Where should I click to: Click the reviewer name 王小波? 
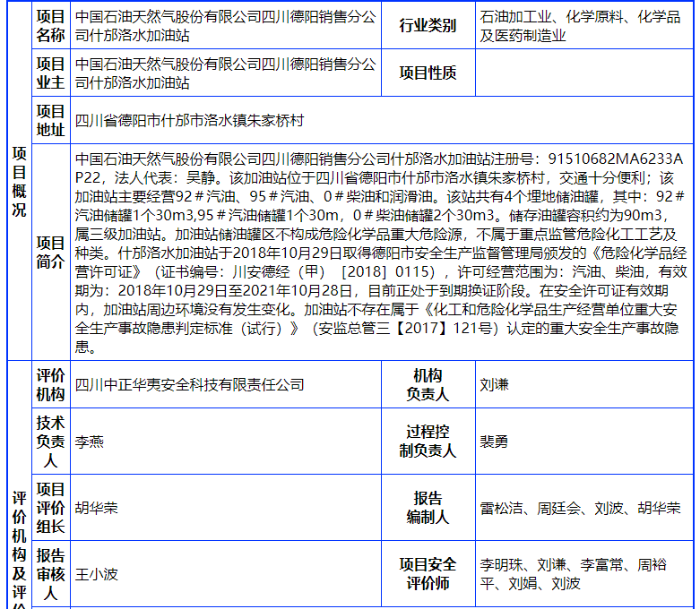[96, 574]
